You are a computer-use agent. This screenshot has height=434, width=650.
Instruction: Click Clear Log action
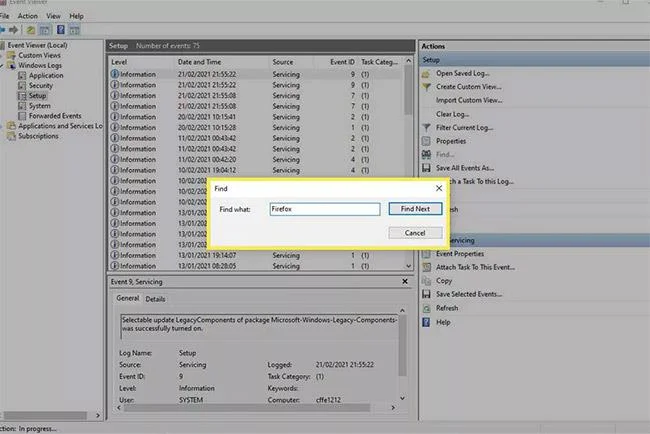pos(452,114)
